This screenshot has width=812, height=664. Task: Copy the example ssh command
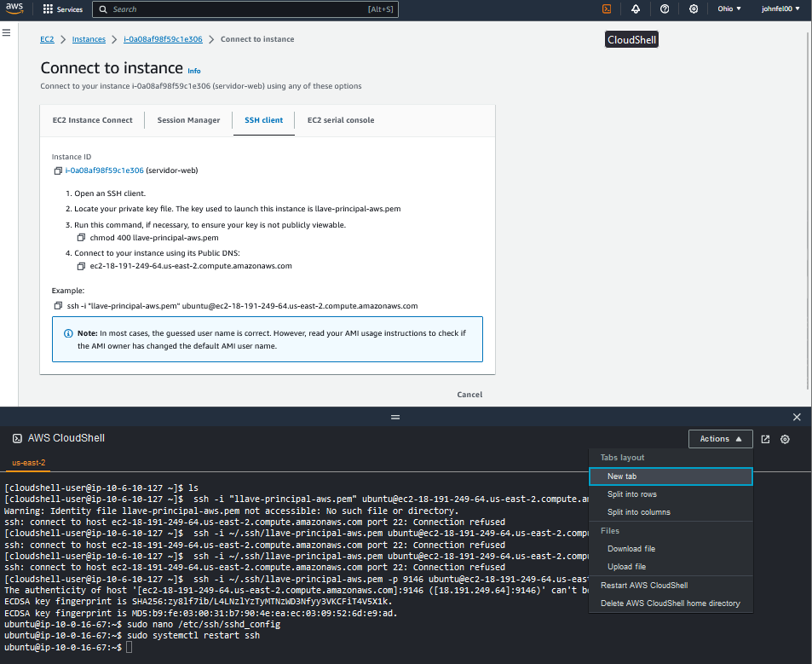point(58,306)
